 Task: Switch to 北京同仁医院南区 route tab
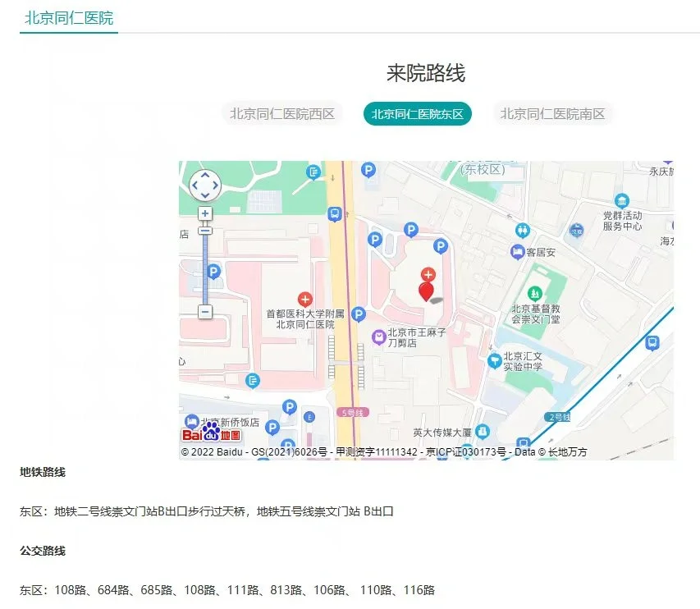(x=552, y=114)
